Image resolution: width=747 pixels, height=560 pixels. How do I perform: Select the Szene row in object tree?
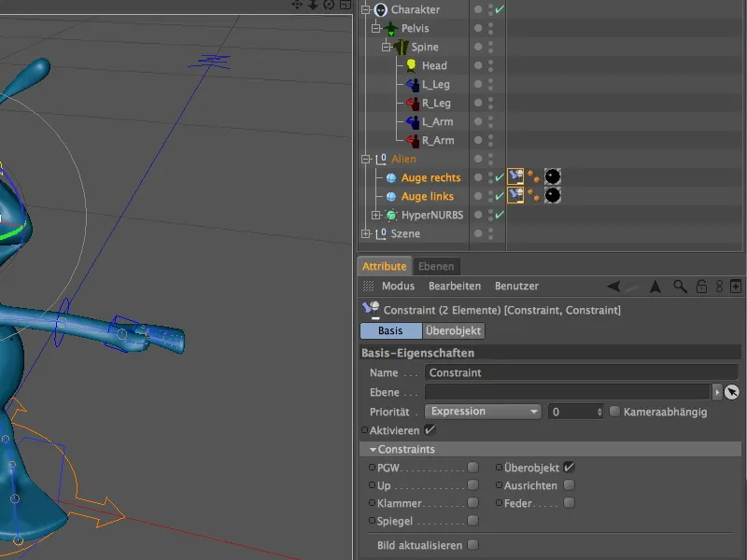[x=405, y=234]
